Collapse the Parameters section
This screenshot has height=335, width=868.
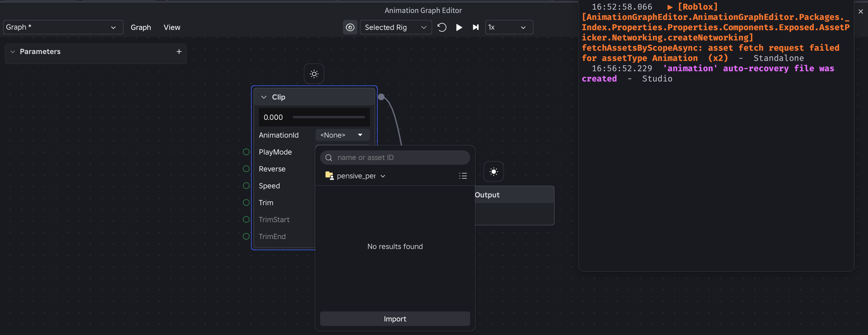[x=13, y=52]
